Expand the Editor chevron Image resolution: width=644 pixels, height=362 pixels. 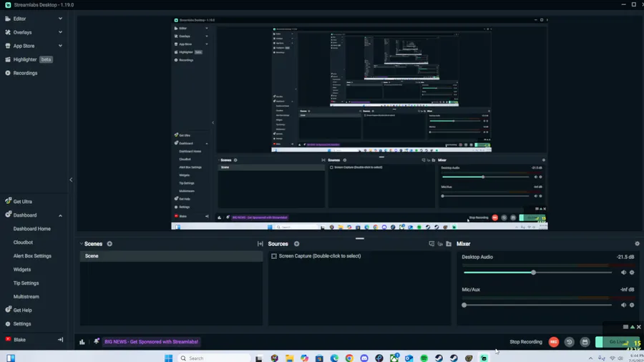(60, 19)
